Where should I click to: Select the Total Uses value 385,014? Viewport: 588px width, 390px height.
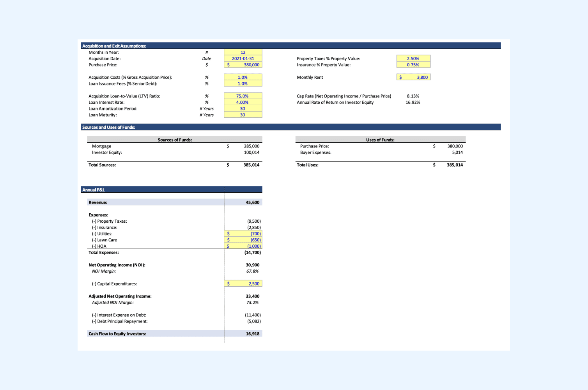coord(455,165)
